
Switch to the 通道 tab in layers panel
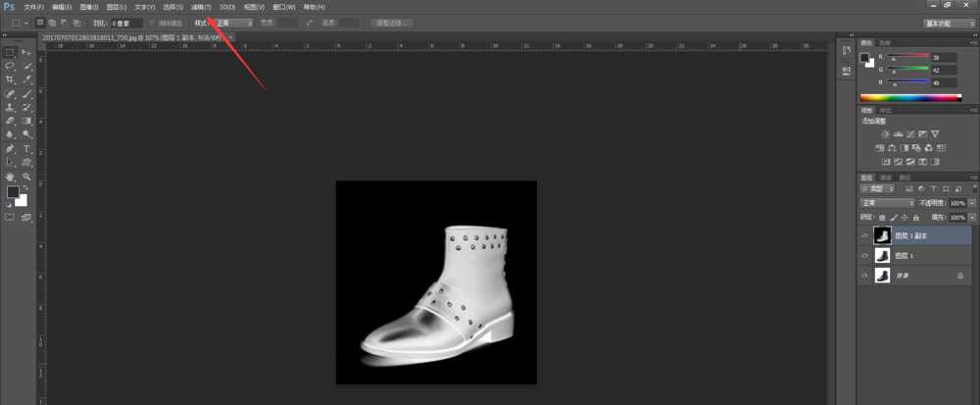pos(884,177)
